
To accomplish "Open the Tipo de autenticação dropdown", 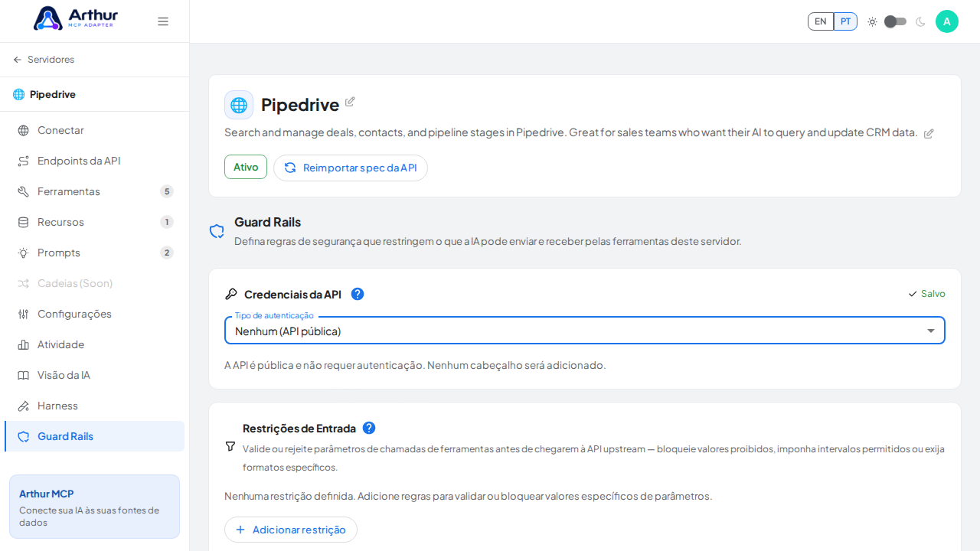I will (x=585, y=331).
